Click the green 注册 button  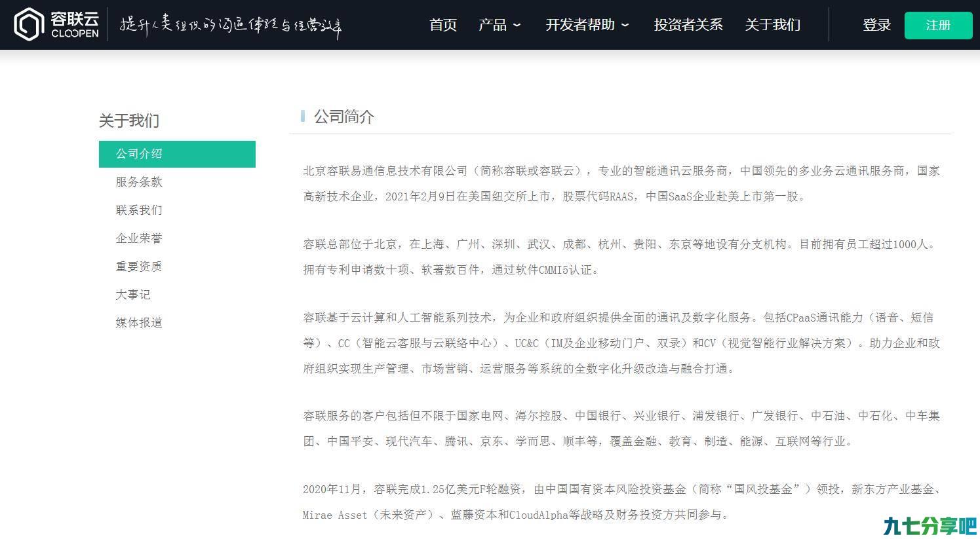(x=939, y=25)
